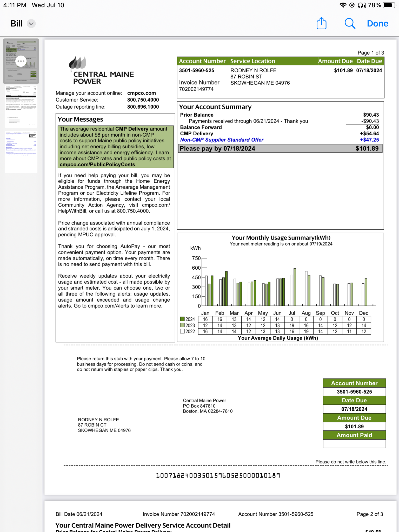Open the cmpco.com account link
The height and width of the screenshot is (532, 399).
[x=142, y=93]
